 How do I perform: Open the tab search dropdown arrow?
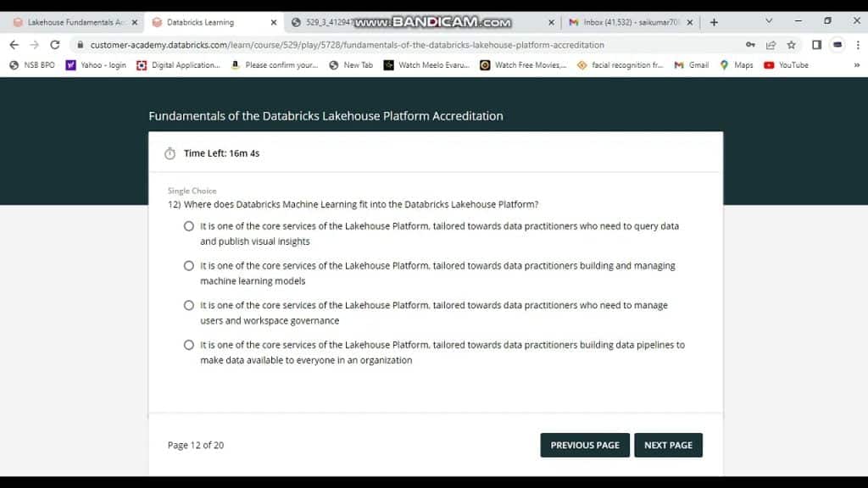tap(769, 21)
